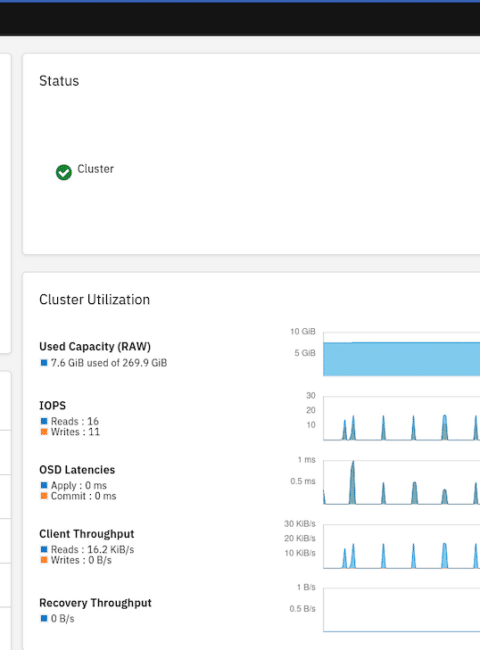Click the green Cluster status check icon
This screenshot has height=650, width=480.
point(63,172)
